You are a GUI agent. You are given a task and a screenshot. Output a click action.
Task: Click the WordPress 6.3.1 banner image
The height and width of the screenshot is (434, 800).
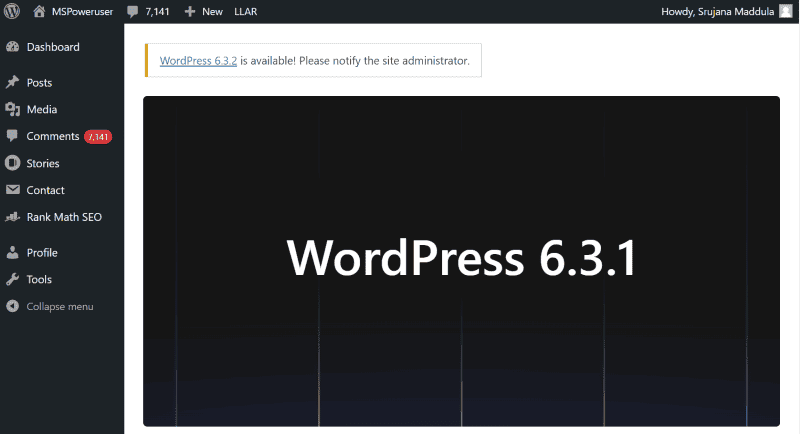[x=461, y=261]
